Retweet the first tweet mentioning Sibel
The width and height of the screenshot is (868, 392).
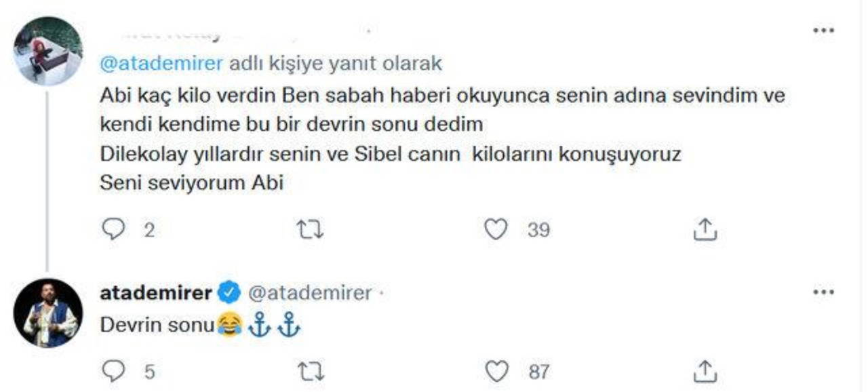[x=311, y=231]
